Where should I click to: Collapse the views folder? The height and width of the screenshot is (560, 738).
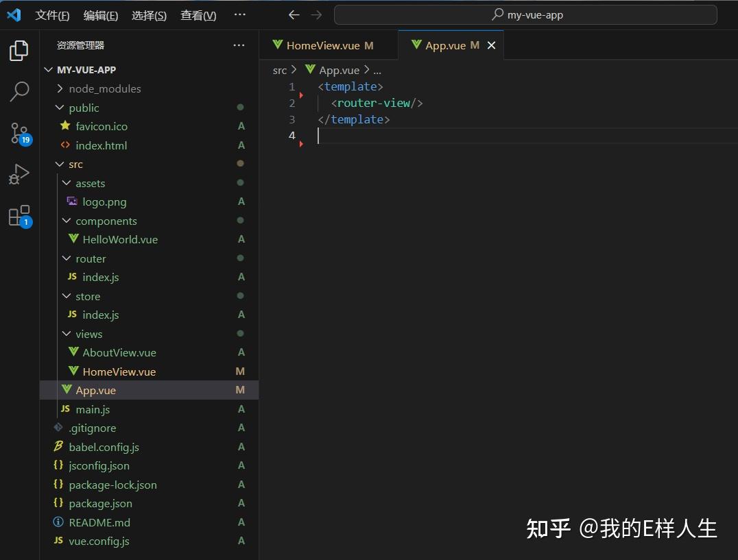pyautogui.click(x=88, y=334)
